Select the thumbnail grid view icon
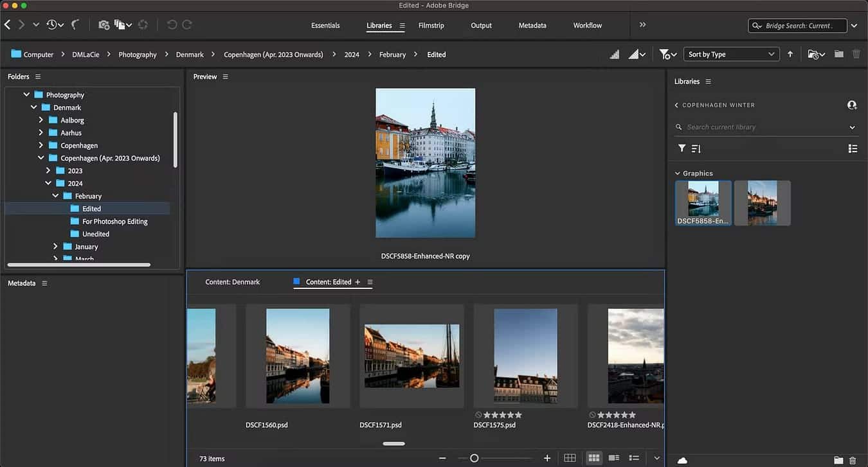The image size is (868, 467). [593, 457]
